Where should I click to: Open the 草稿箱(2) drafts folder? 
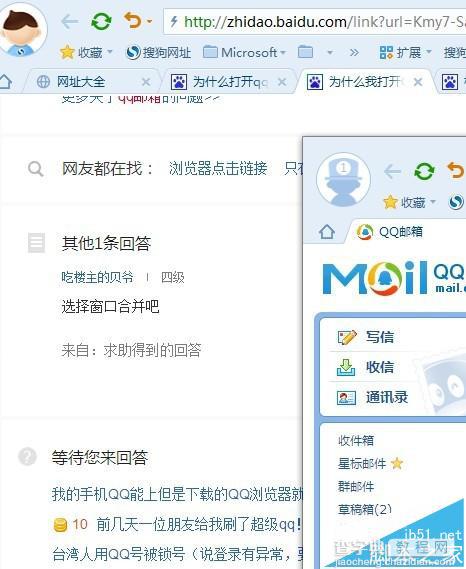[x=365, y=509]
